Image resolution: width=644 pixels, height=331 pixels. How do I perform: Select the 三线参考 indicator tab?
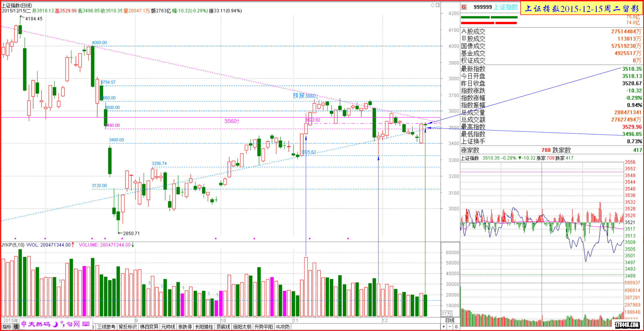(x=106, y=327)
